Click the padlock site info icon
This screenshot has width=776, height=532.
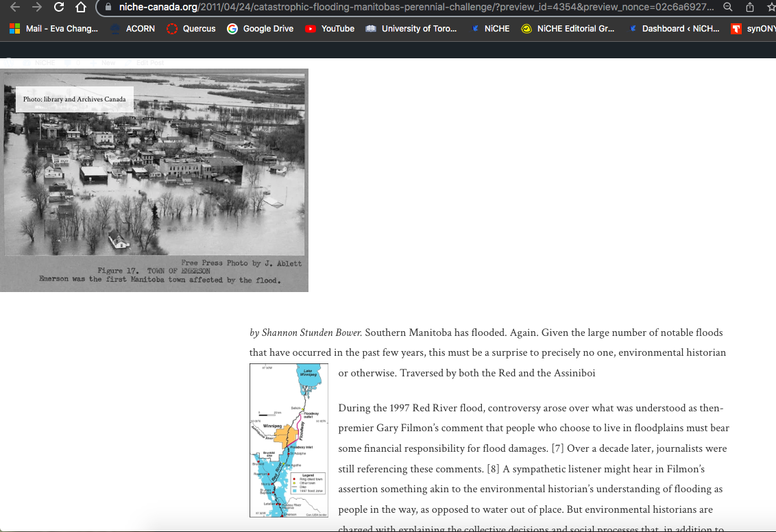(108, 7)
